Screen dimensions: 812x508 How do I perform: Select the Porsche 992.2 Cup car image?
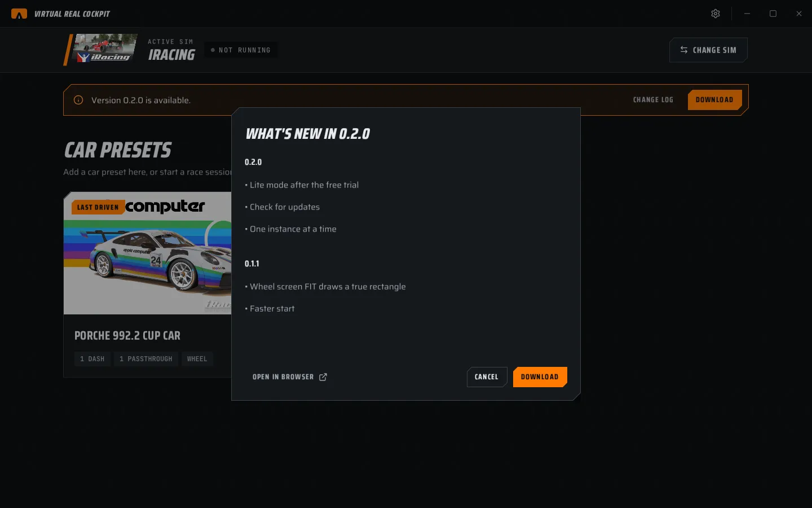point(148,253)
